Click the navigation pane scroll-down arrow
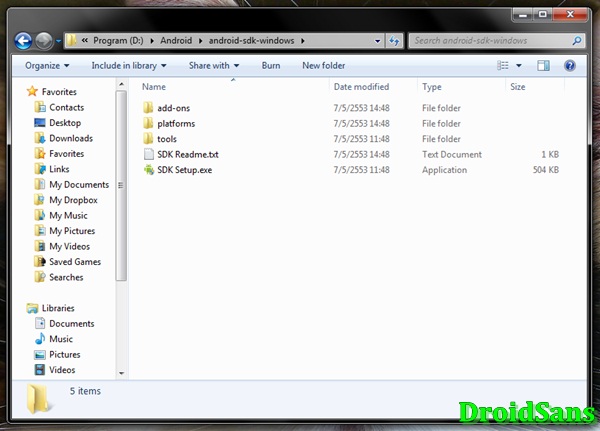The image size is (600, 431). pos(121,373)
